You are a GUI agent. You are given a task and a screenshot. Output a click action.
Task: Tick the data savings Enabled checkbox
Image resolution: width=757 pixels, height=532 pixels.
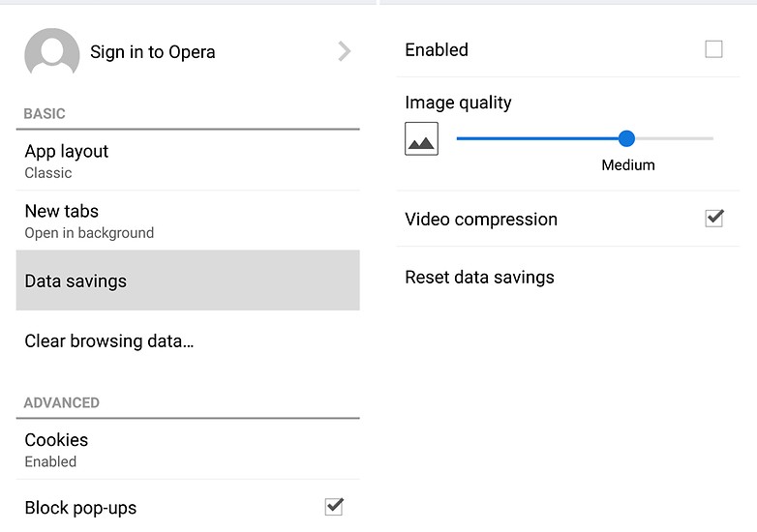tap(713, 49)
